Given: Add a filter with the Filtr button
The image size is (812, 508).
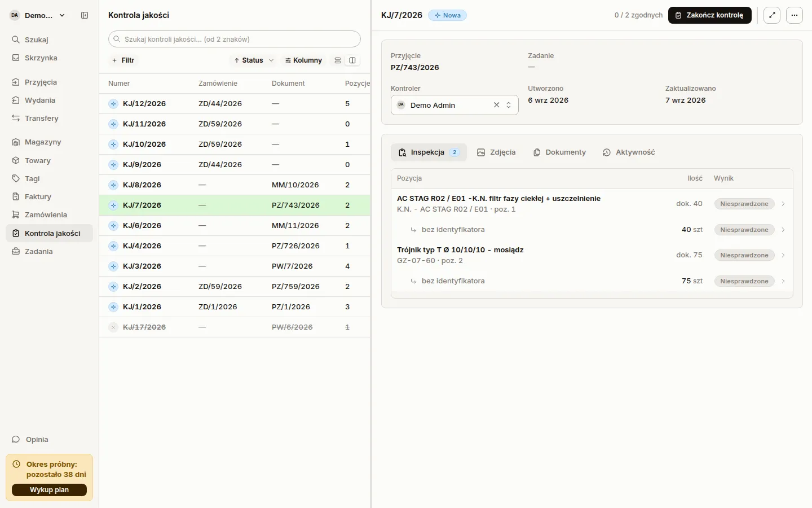Looking at the screenshot, I should 123,60.
